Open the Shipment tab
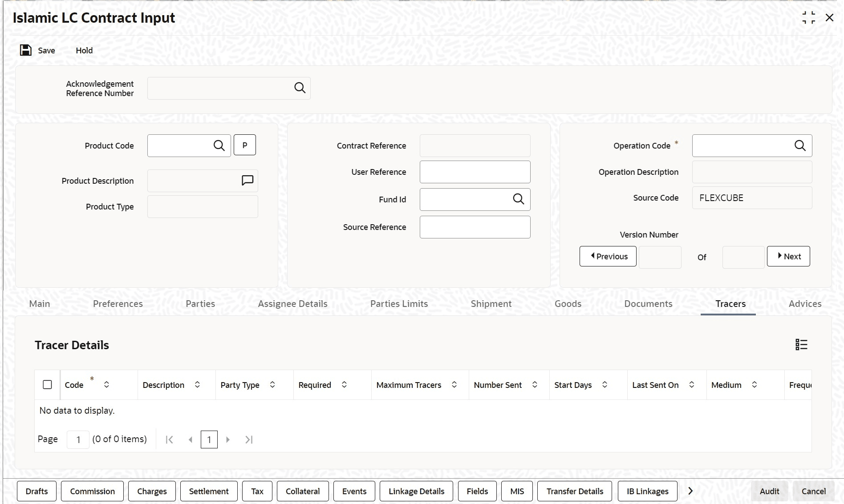The width and height of the screenshot is (844, 504). (491, 304)
